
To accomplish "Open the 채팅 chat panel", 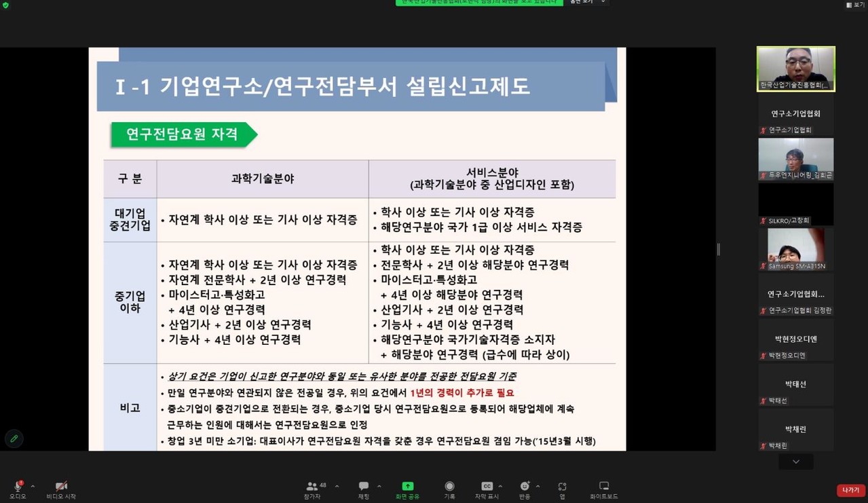I will pyautogui.click(x=364, y=490).
